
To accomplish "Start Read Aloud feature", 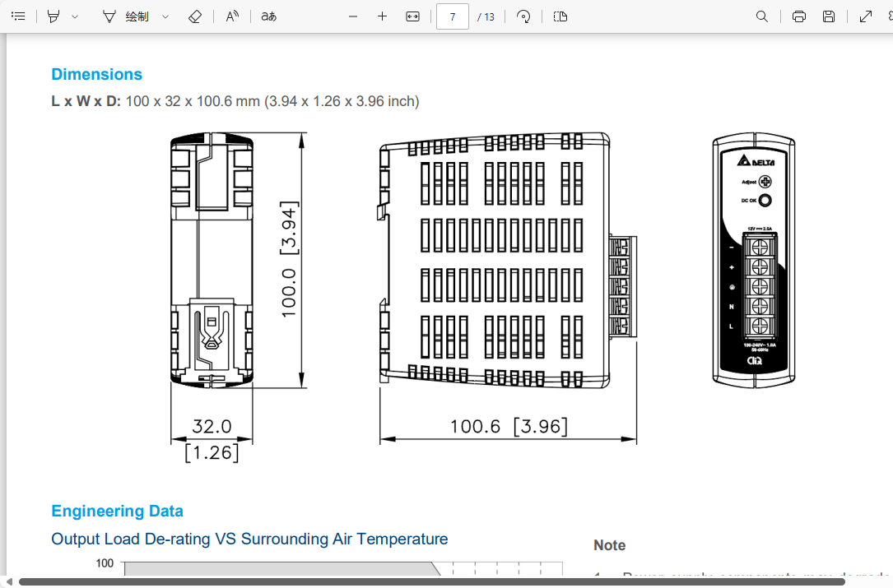I will point(233,16).
